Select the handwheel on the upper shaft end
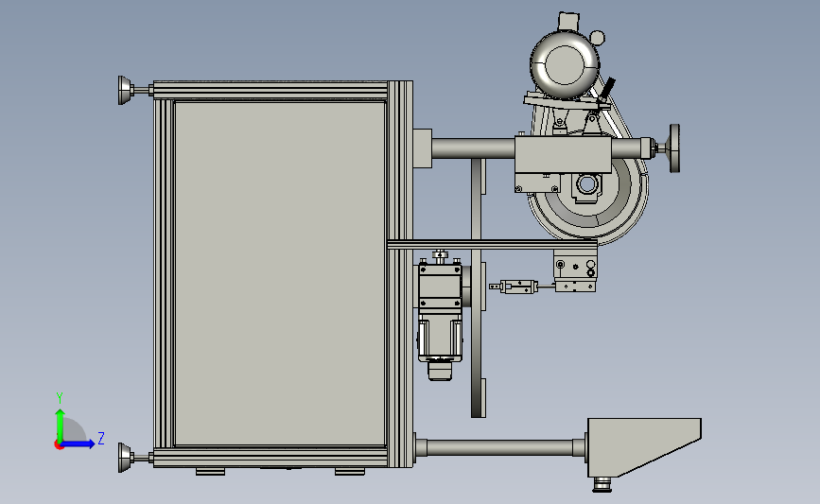 674,148
